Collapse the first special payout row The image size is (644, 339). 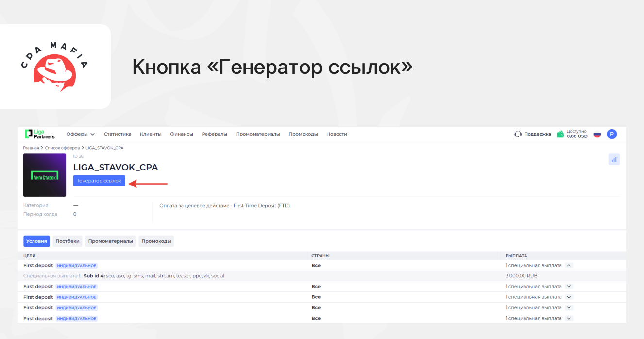pyautogui.click(x=569, y=266)
